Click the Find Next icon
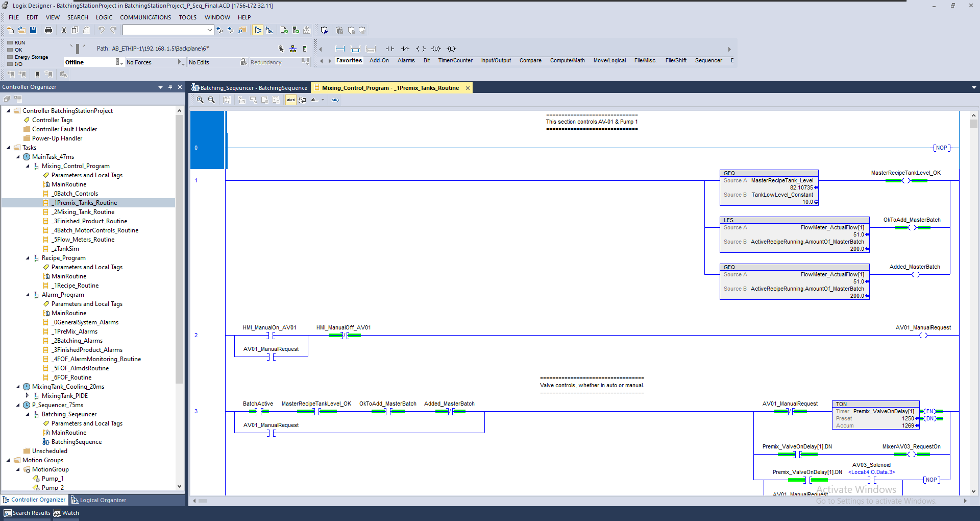Viewport: 980px width, 521px height. pos(231,30)
